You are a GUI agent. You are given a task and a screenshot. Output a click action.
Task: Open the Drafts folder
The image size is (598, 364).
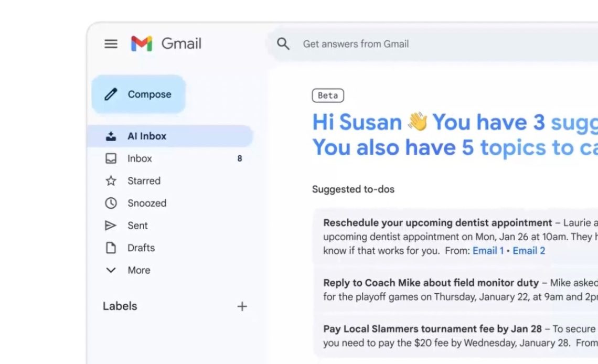(170, 248)
